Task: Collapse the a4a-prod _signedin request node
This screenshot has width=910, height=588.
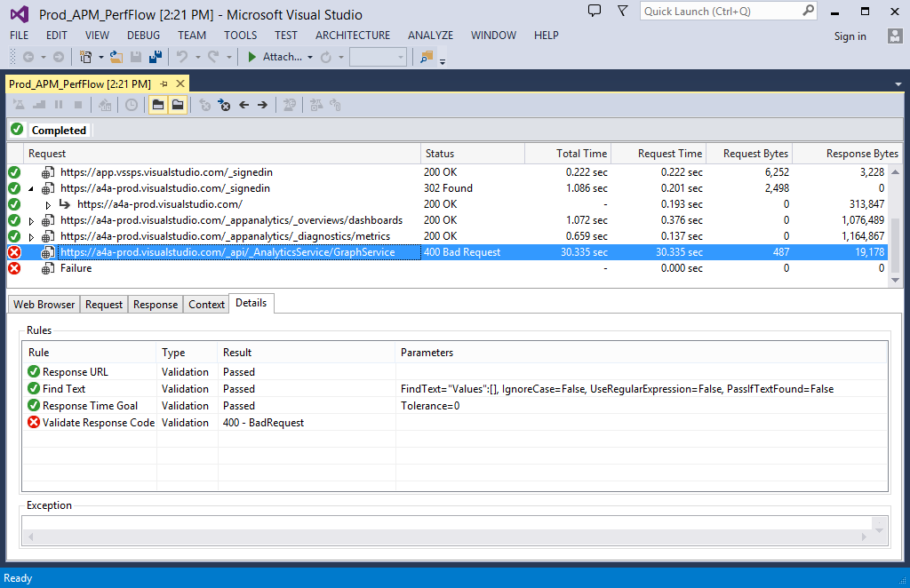Action: click(31, 188)
